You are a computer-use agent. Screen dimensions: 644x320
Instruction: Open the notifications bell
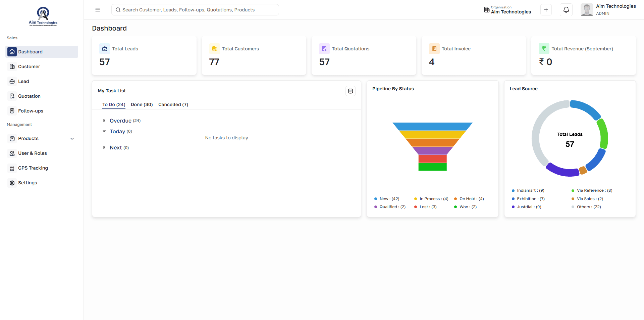pos(566,10)
